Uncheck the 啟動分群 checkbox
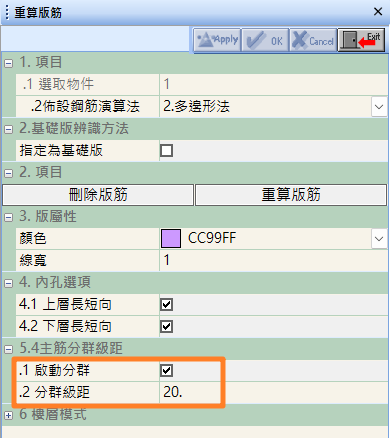The height and width of the screenshot is (438, 390). (166, 371)
